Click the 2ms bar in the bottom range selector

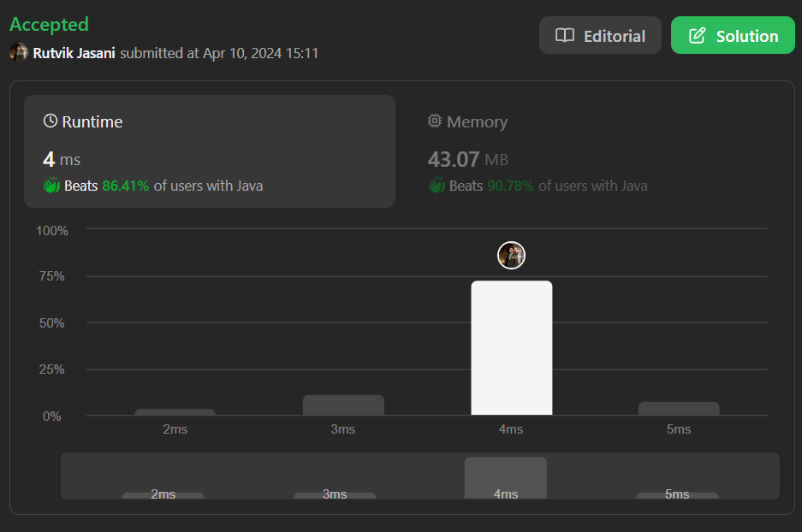(163, 495)
